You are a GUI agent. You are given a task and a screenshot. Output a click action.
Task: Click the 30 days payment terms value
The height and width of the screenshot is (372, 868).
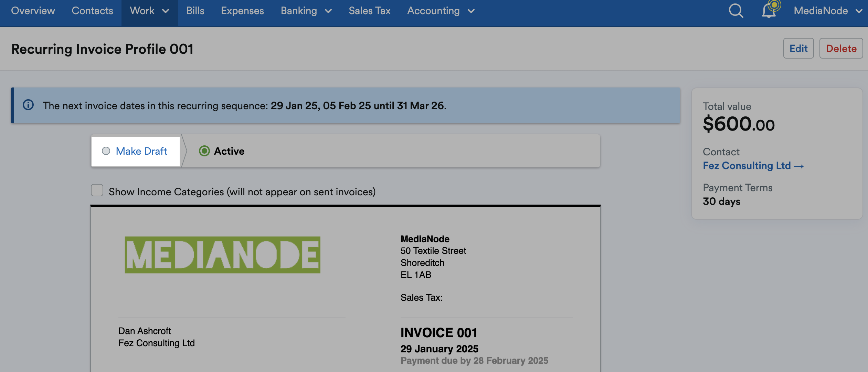[x=721, y=201]
